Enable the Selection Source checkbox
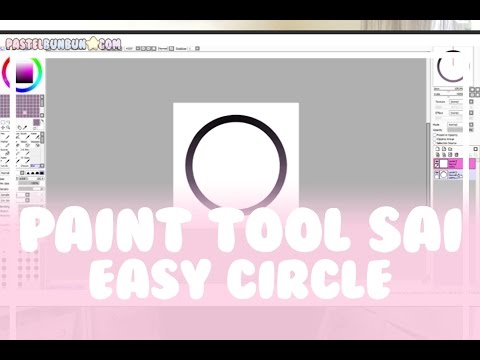 [434, 143]
